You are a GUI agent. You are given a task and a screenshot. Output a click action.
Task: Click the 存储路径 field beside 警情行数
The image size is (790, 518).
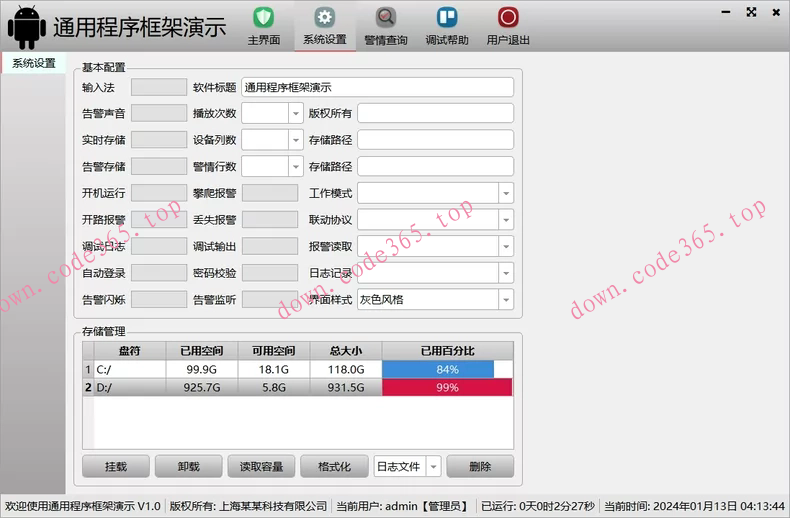435,166
